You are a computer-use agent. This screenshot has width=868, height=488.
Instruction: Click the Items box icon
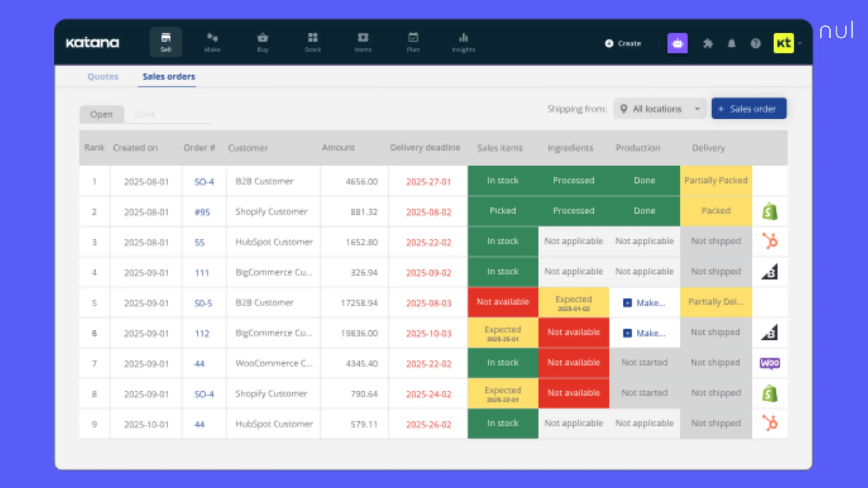point(363,38)
